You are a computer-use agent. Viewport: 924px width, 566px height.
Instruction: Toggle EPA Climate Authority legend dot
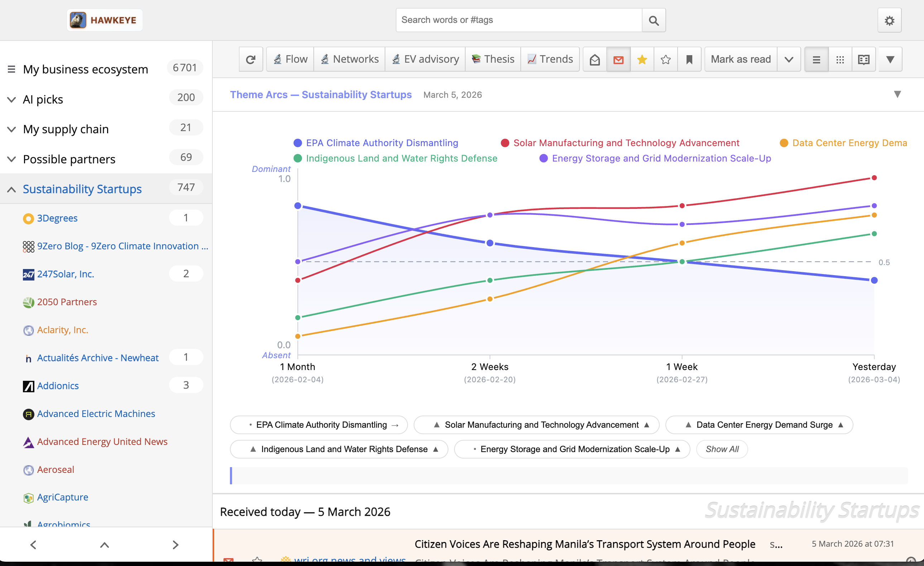(297, 143)
